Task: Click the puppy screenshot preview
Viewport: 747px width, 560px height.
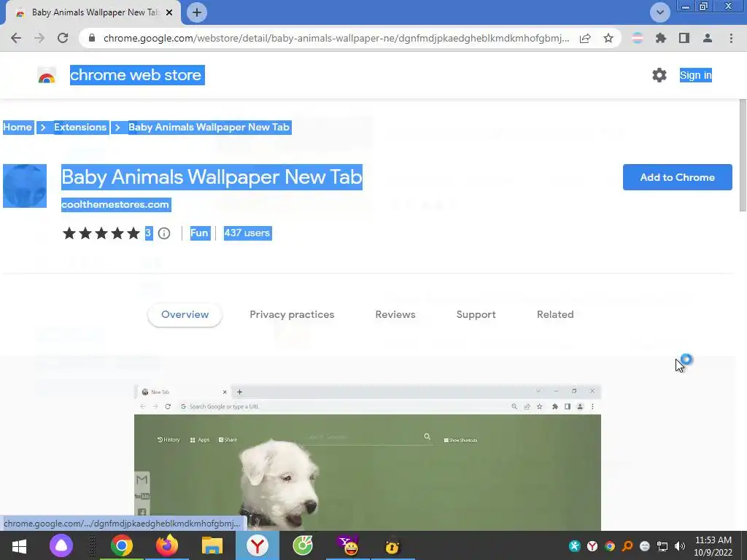Action: pos(368,458)
